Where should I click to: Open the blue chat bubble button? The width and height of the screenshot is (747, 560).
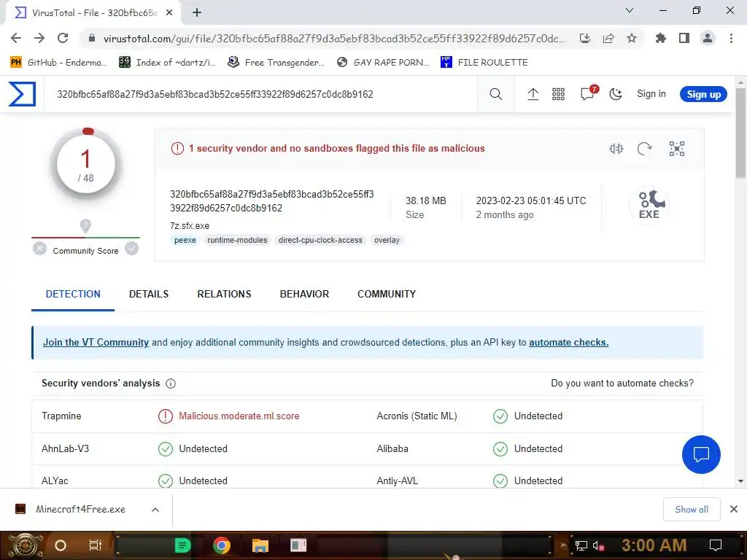click(x=701, y=454)
